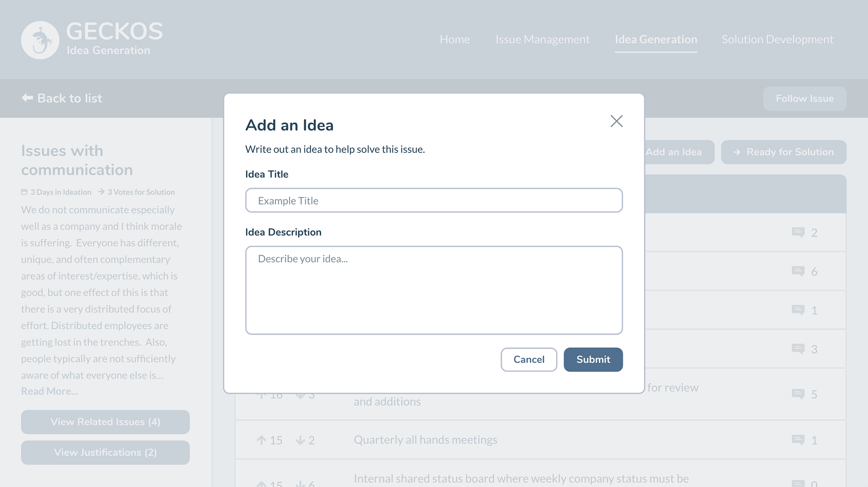Focus the Idea Description text area
Screen dimensions: 868x487
point(434,290)
